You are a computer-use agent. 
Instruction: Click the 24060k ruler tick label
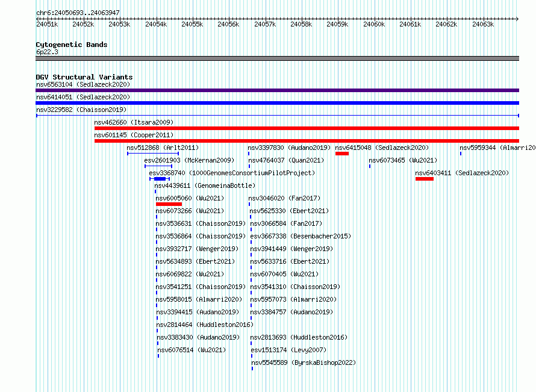click(x=374, y=24)
